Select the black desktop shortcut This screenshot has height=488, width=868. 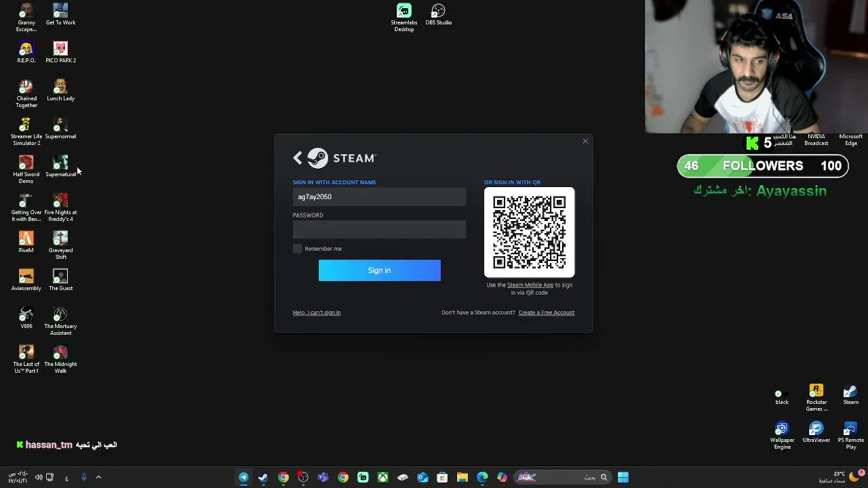pyautogui.click(x=782, y=398)
